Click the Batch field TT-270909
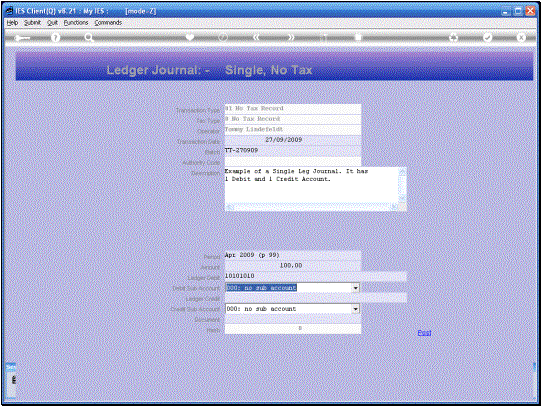Viewport: 541px width, 406px height. pos(293,150)
